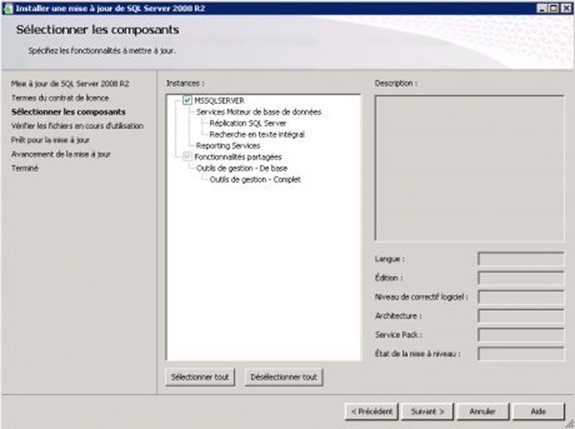
Task: Select Réplication SQL Server item
Action: tap(248, 123)
